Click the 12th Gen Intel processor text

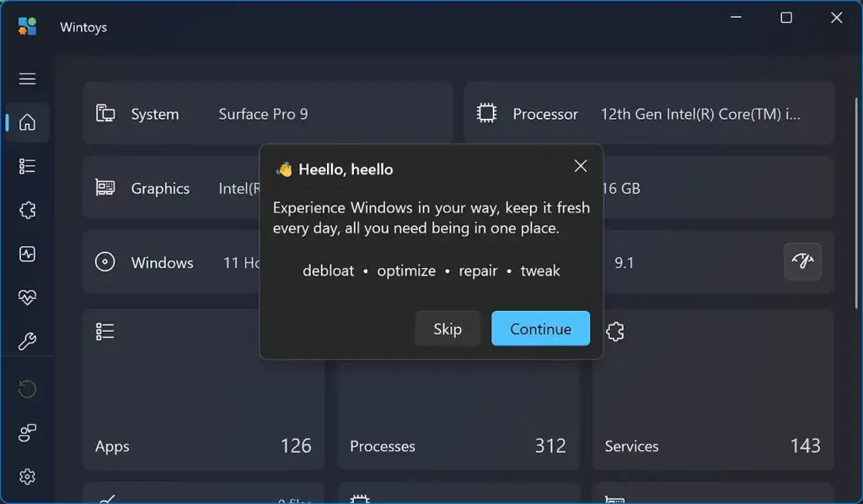(x=700, y=114)
